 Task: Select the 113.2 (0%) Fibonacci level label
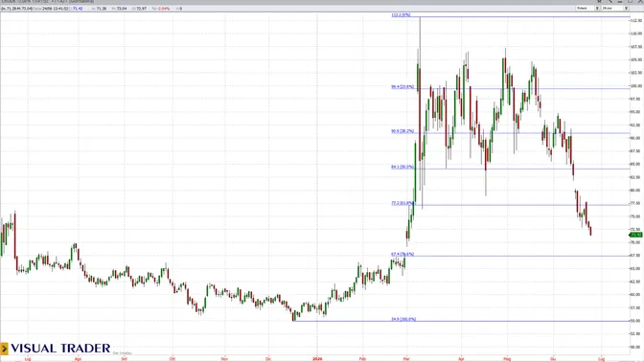(x=401, y=15)
